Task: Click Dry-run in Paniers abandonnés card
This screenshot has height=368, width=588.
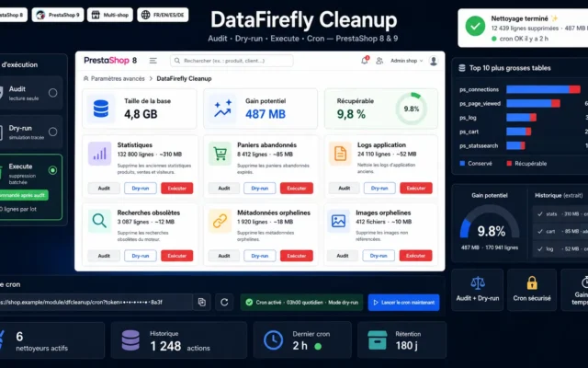Action: (x=259, y=188)
